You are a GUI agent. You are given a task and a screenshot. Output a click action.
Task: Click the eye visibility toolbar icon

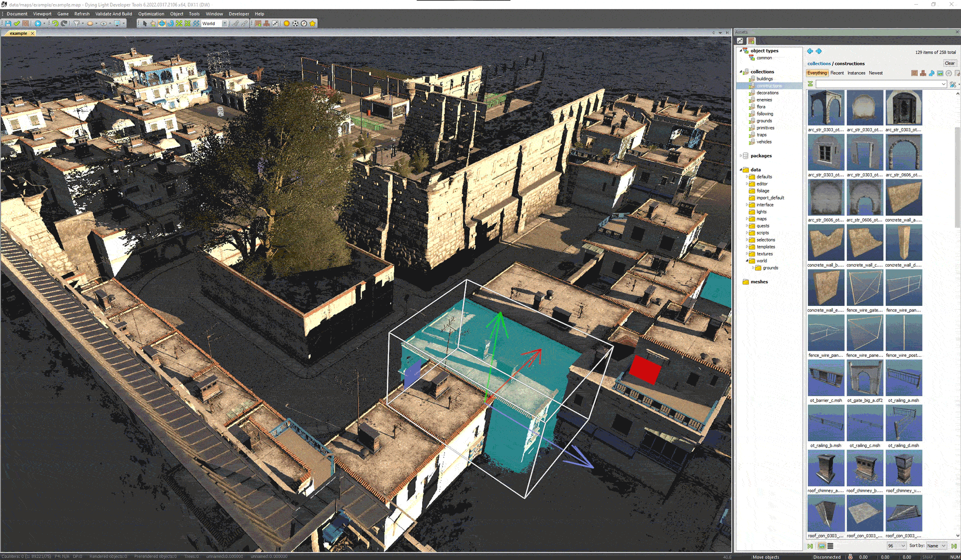pos(103,23)
